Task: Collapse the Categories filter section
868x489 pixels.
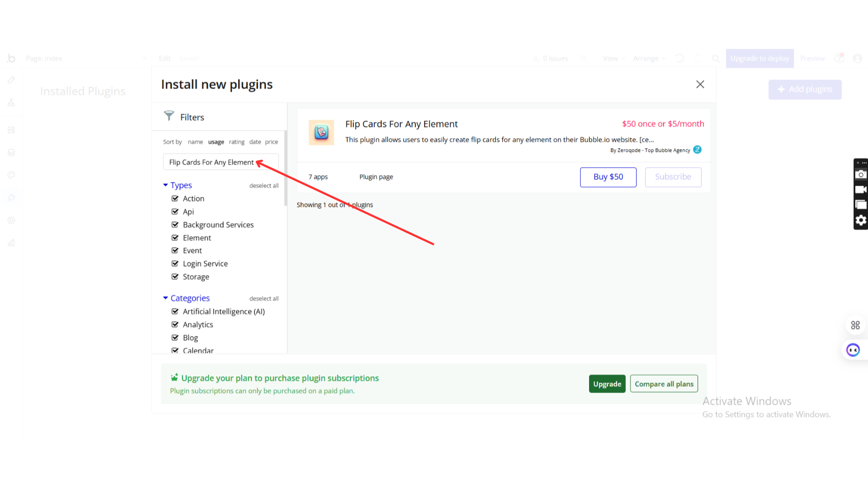Action: point(186,298)
